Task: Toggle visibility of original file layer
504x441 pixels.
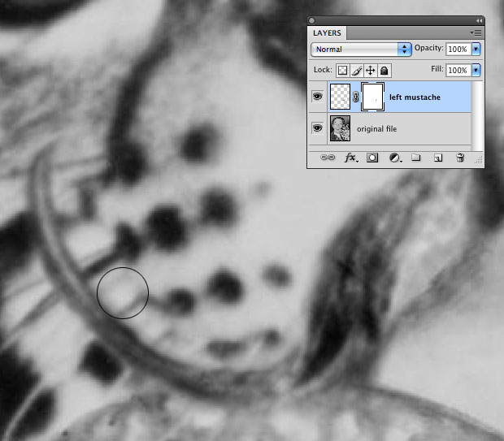Action: coord(318,128)
